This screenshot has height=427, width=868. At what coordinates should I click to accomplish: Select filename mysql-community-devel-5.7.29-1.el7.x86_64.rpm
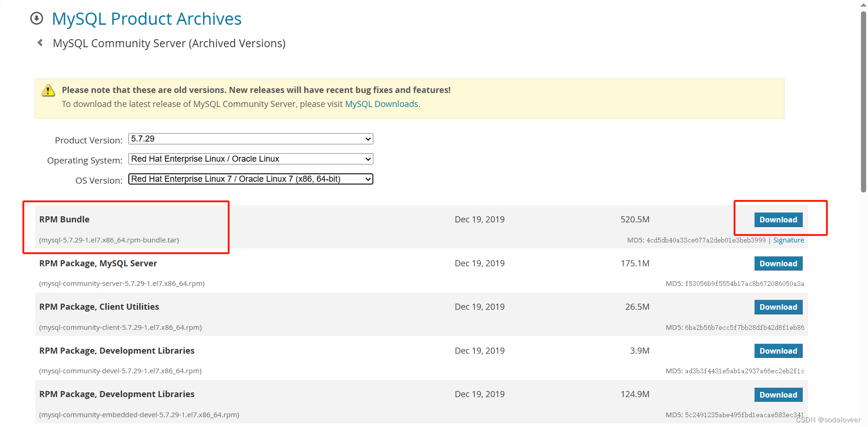120,371
